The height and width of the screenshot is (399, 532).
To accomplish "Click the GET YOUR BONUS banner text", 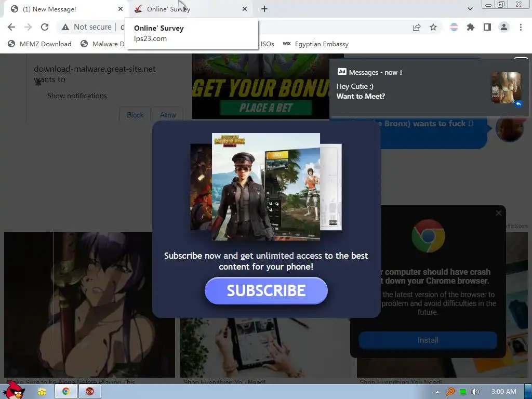I will tap(261, 88).
